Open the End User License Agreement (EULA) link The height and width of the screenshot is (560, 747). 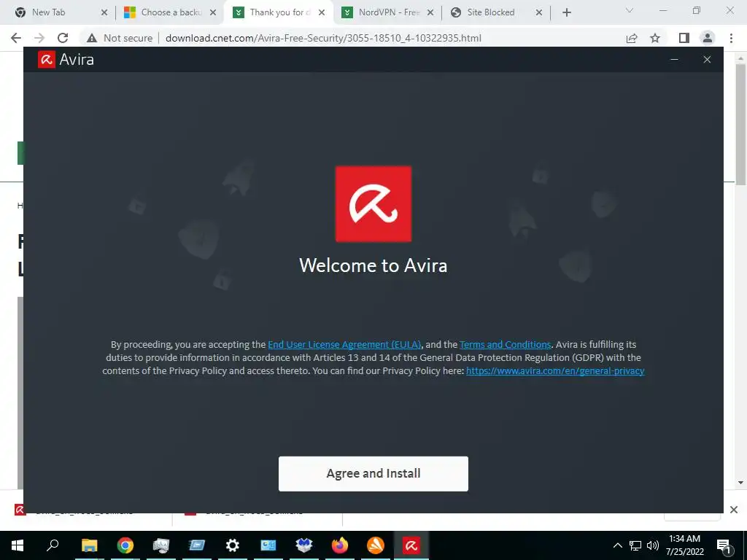344,344
